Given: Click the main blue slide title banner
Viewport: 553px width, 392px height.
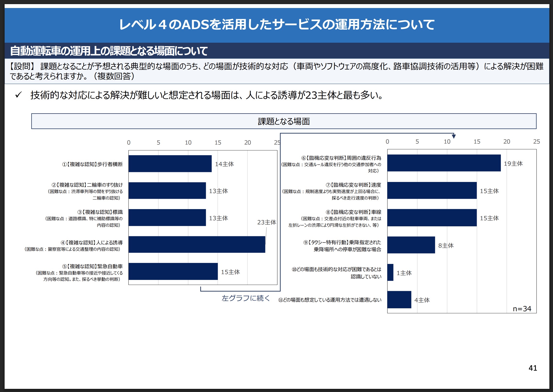Looking at the screenshot, I should [x=276, y=25].
